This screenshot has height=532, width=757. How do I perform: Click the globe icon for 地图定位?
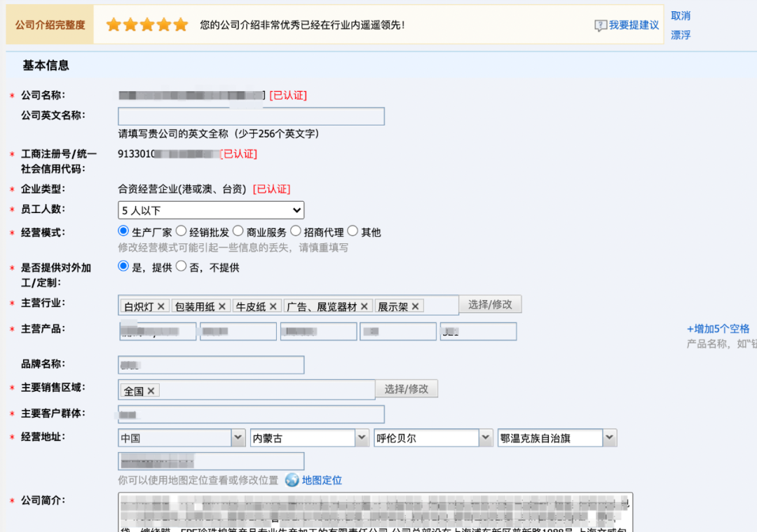click(292, 480)
